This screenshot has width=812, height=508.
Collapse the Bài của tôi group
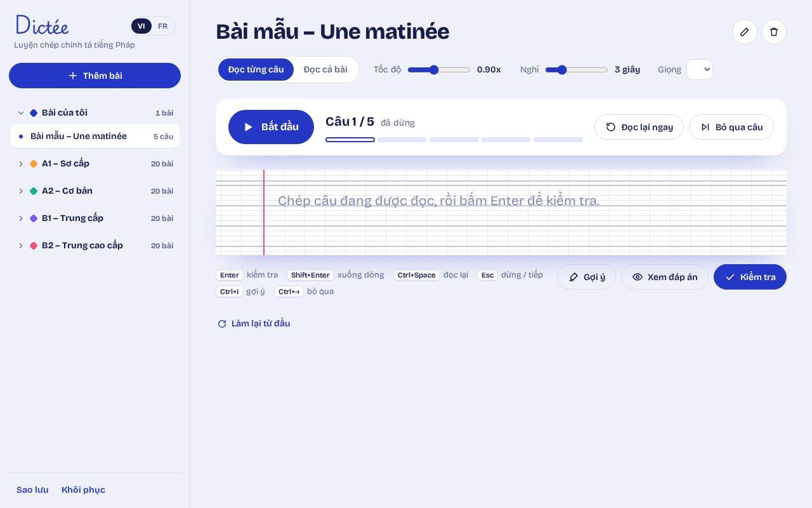21,113
